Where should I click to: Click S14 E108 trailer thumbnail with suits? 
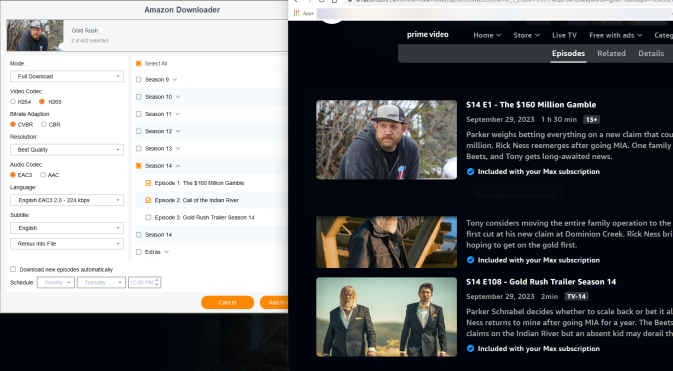point(386,317)
